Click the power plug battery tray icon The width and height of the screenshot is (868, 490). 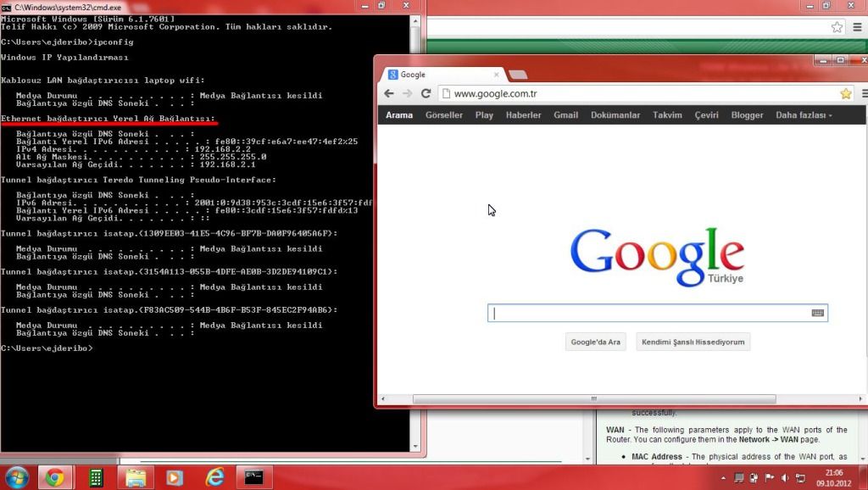754,478
